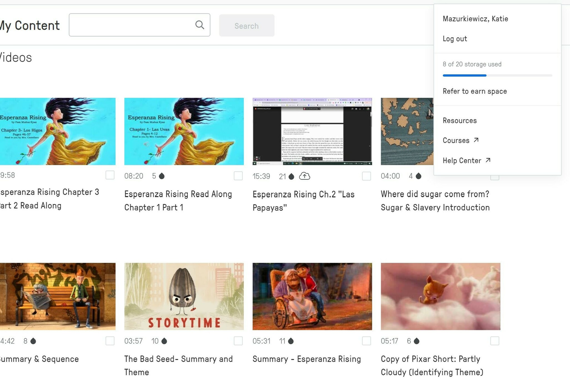570x392 pixels.
Task: Click drop icon beside 21 on Las Papayas
Action: 291,177
